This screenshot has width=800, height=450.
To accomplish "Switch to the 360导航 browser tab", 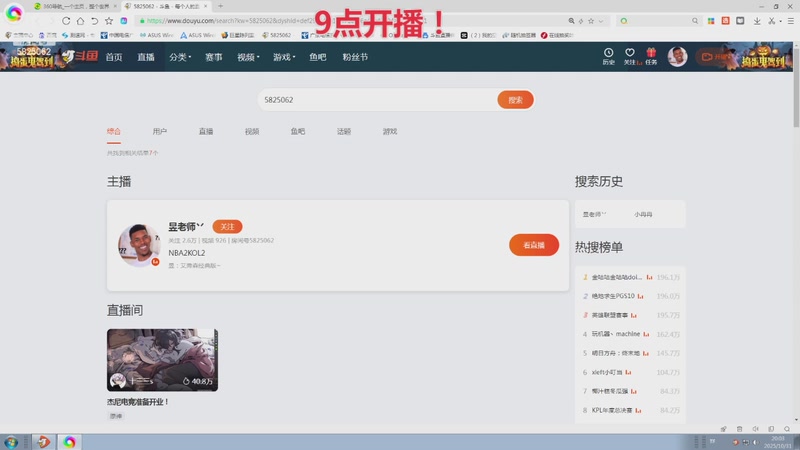I will (x=74, y=6).
